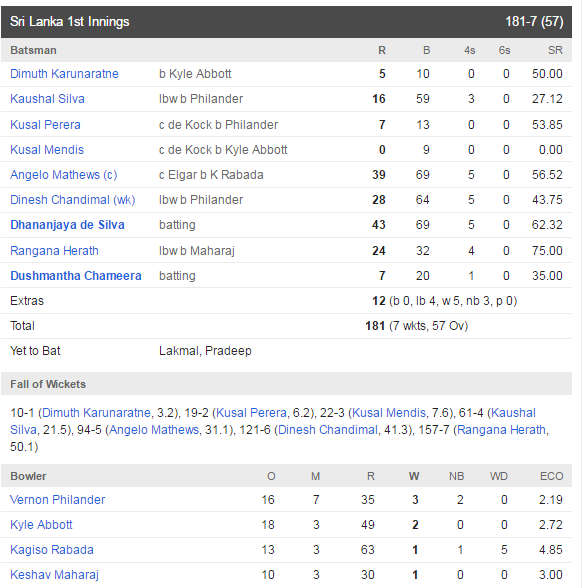This screenshot has width=583, height=588.
Task: Click the Dushmantha Chameera batting link
Action: pos(76,276)
